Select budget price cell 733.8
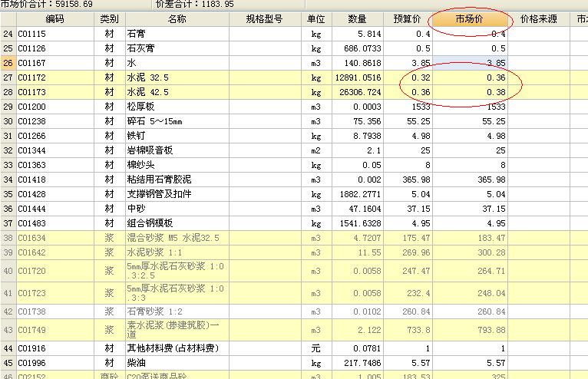 (x=408, y=330)
